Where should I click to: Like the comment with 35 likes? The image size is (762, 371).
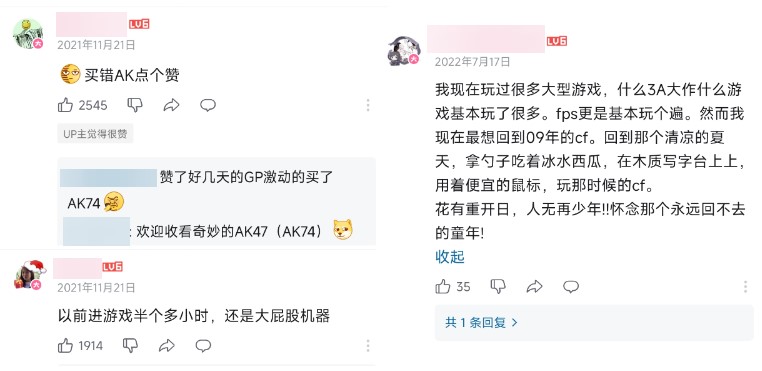tap(443, 286)
